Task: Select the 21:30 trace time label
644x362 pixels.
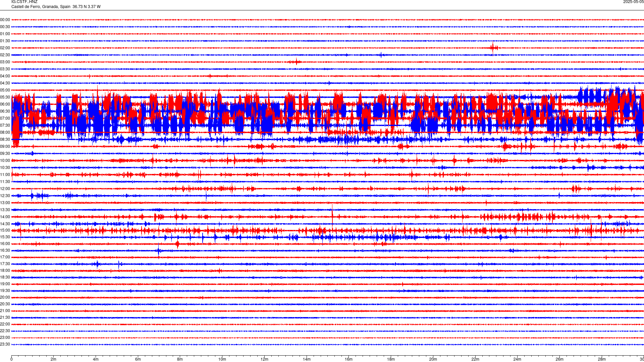Action: coord(5,317)
